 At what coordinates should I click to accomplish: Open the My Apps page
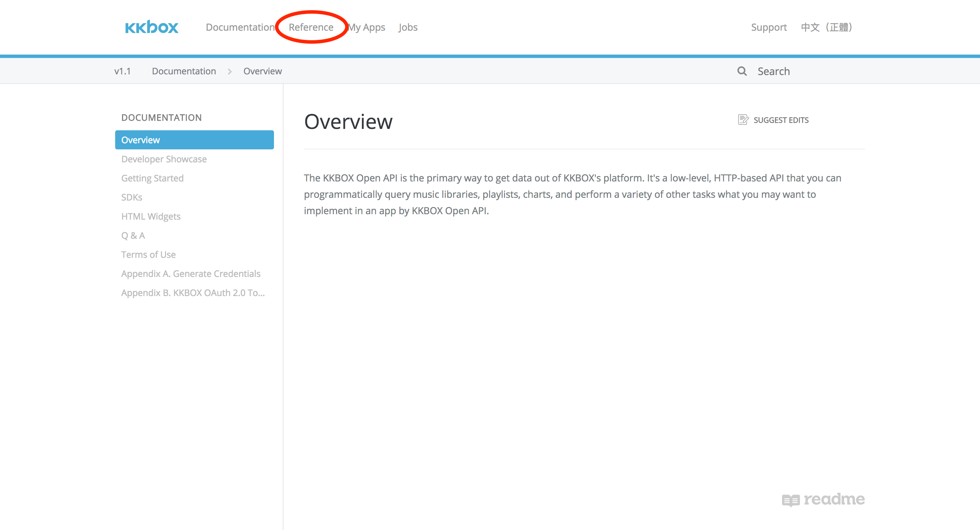click(x=366, y=27)
